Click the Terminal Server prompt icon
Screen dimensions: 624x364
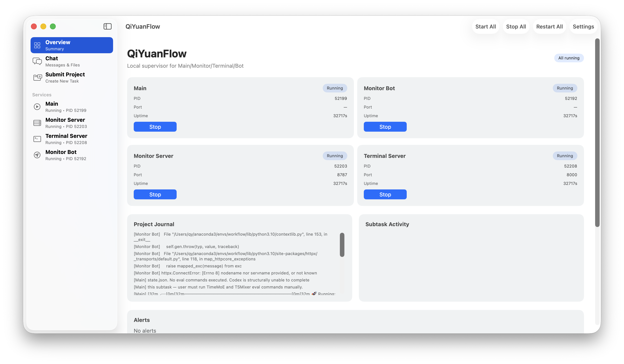37,139
